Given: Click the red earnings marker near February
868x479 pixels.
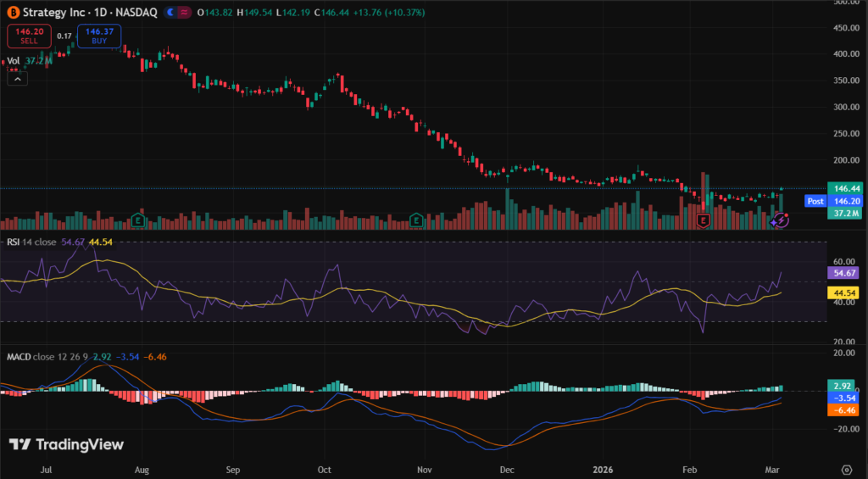Looking at the screenshot, I should [x=702, y=220].
